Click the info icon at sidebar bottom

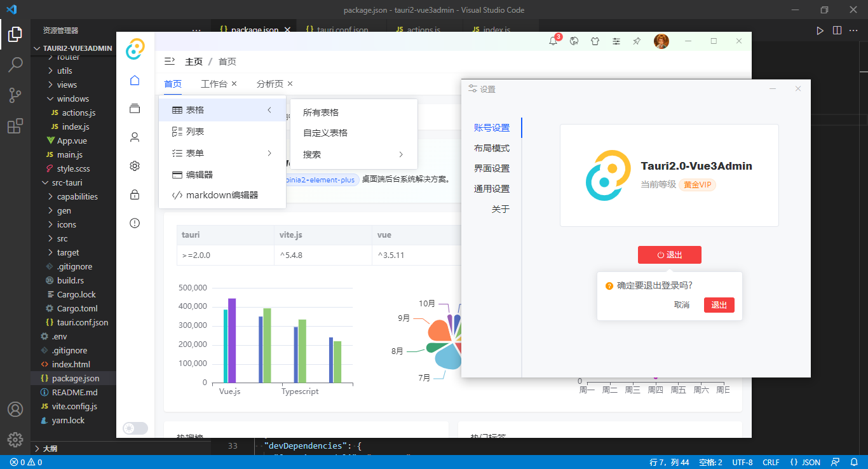(x=134, y=222)
